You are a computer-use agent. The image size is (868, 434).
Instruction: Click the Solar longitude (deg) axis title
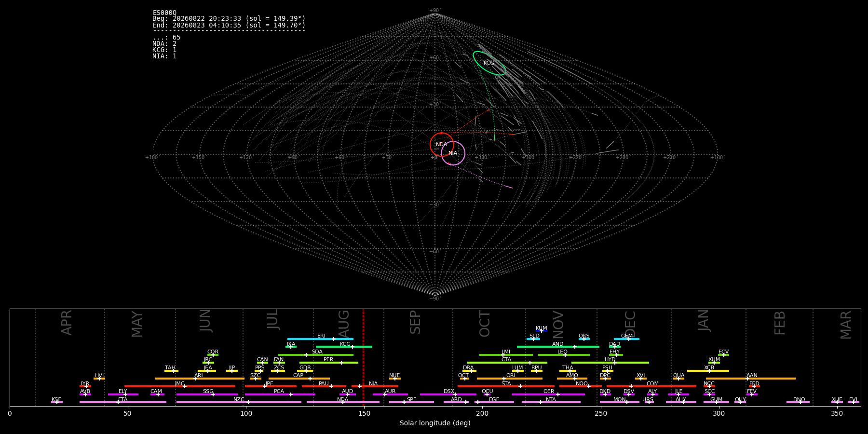(435, 423)
